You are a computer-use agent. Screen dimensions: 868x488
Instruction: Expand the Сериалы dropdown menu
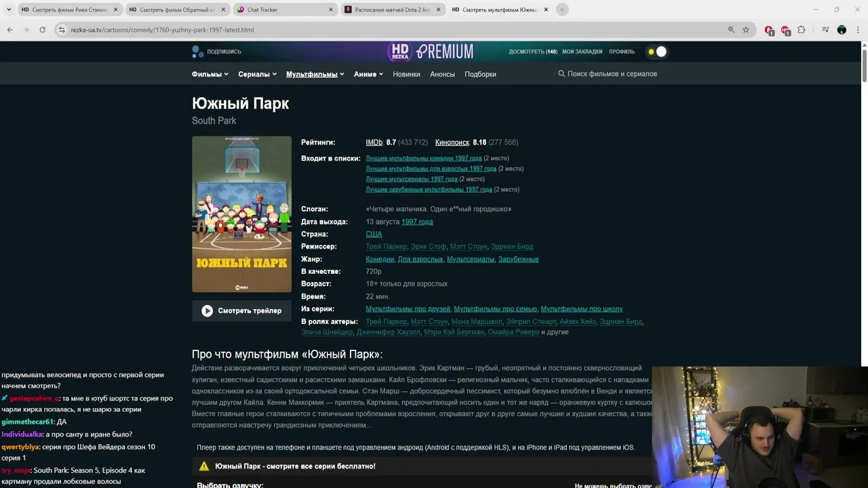[257, 74]
